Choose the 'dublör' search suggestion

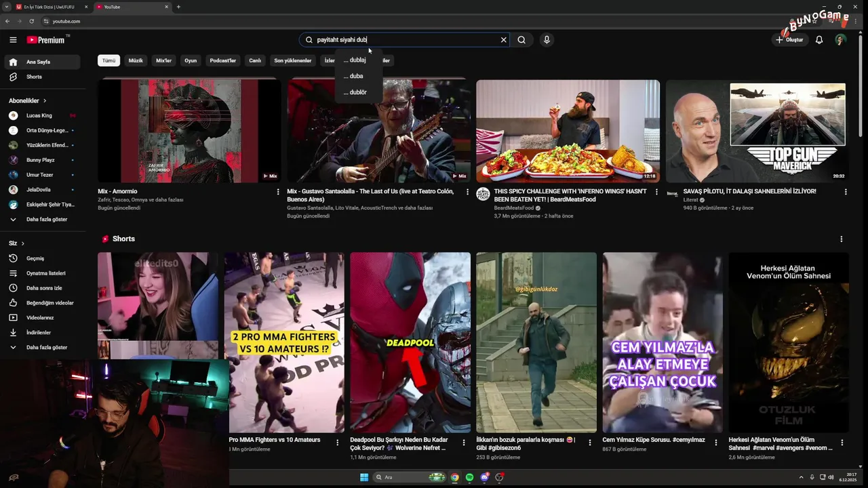click(359, 92)
